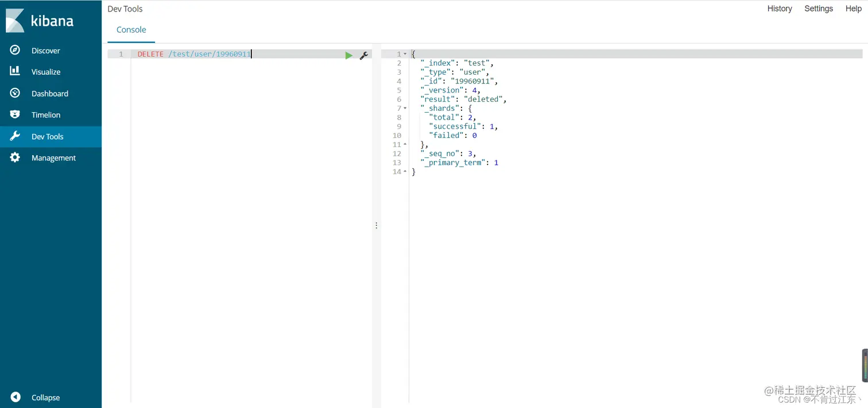Viewport: 868px width, 408px height.
Task: Open Help menu
Action: pos(853,9)
